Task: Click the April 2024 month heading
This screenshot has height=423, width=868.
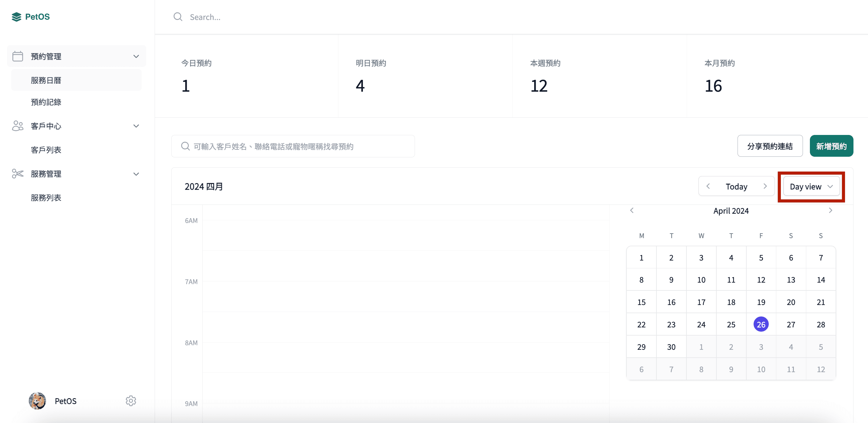Action: tap(731, 211)
